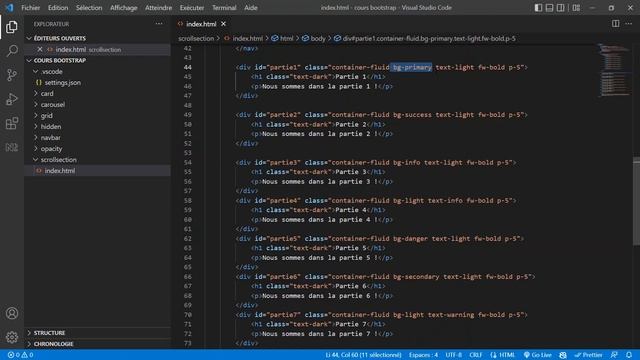Screen dimensions: 640x360
Task: Open the Run and Debug view
Action: [x=12, y=99]
